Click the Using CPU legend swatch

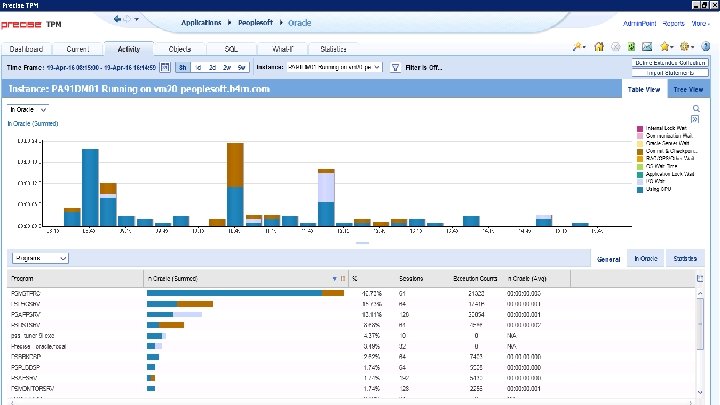(x=640, y=190)
